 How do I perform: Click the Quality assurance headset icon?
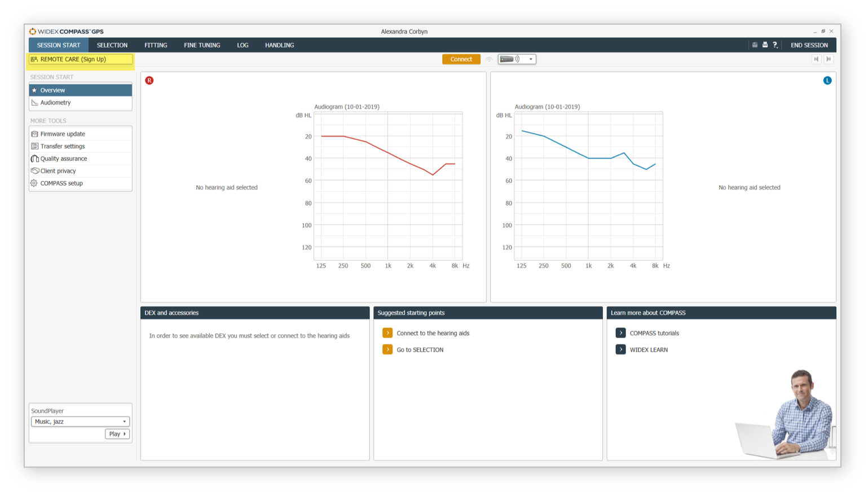click(34, 159)
